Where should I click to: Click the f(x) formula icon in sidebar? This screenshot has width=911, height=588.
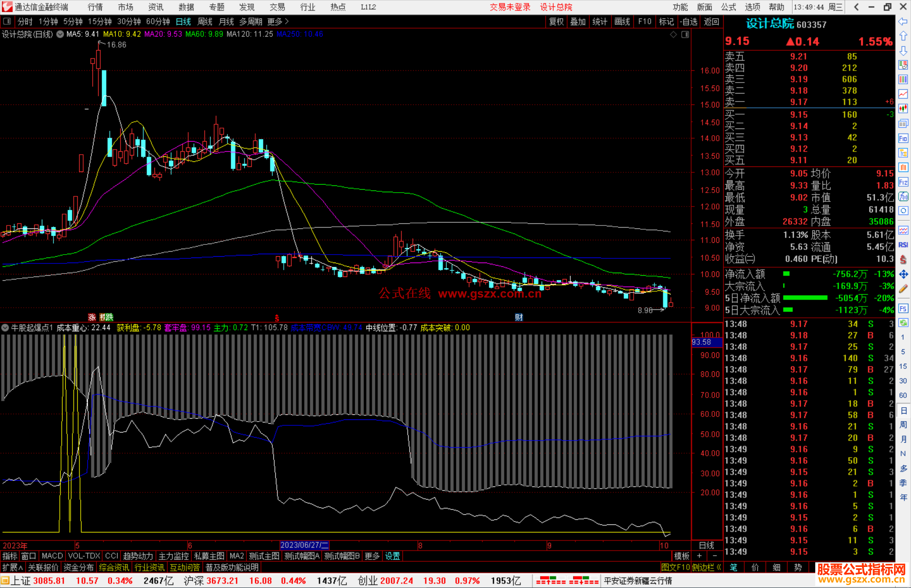903,197
